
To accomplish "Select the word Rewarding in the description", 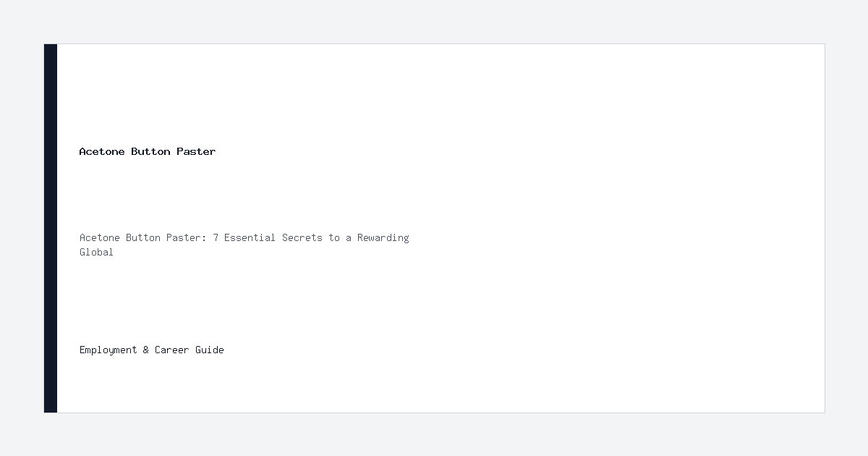I will [383, 237].
